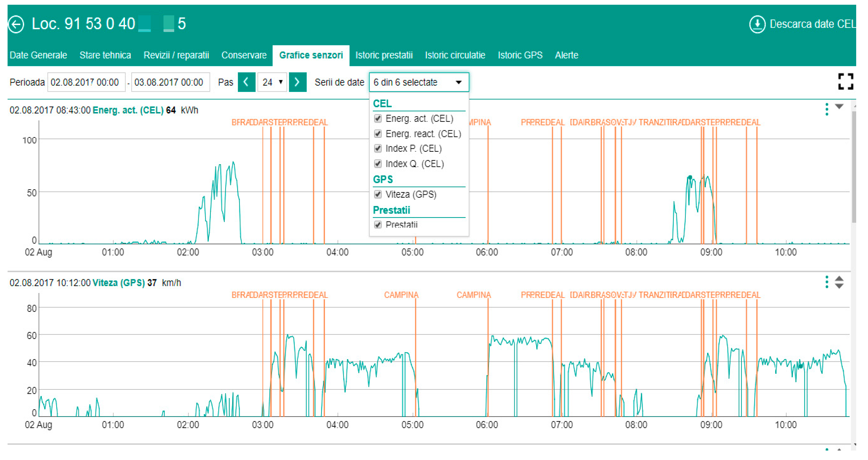This screenshot has height=460, width=868.
Task: Go to previous period with left arrow
Action: click(x=246, y=82)
